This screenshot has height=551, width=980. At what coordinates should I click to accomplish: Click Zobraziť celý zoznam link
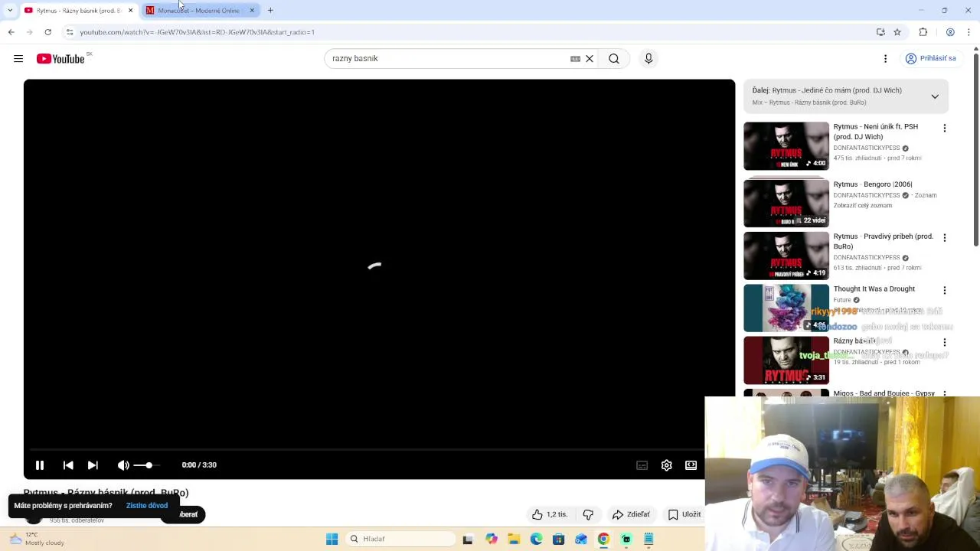tap(863, 205)
